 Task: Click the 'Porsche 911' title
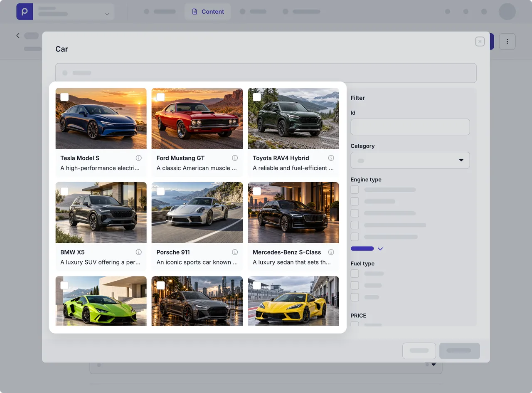tap(173, 252)
